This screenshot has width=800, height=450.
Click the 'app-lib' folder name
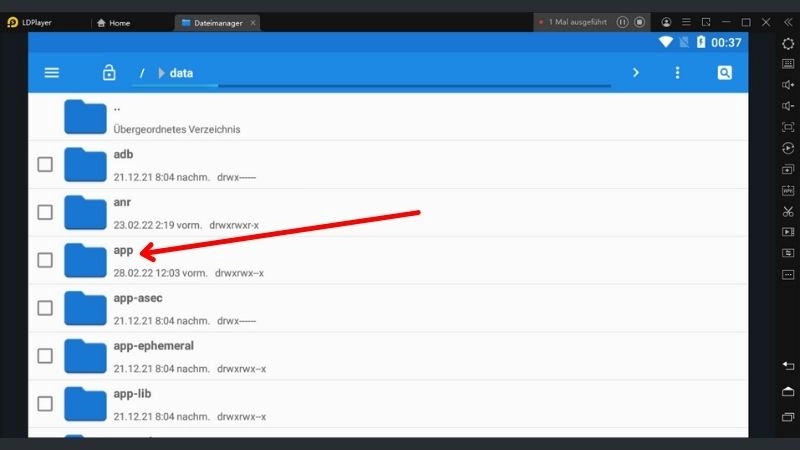pyautogui.click(x=132, y=394)
